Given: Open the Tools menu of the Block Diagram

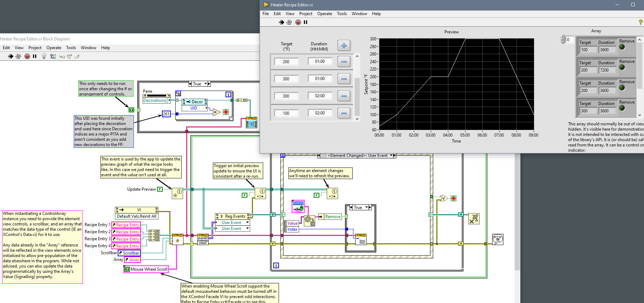Looking at the screenshot, I should coord(71,48).
